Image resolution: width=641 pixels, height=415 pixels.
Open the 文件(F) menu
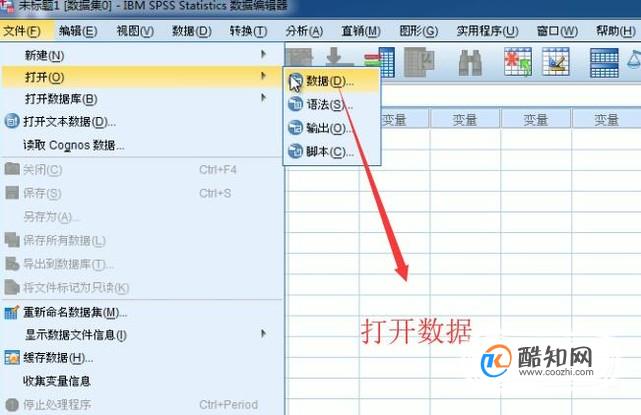tap(22, 31)
